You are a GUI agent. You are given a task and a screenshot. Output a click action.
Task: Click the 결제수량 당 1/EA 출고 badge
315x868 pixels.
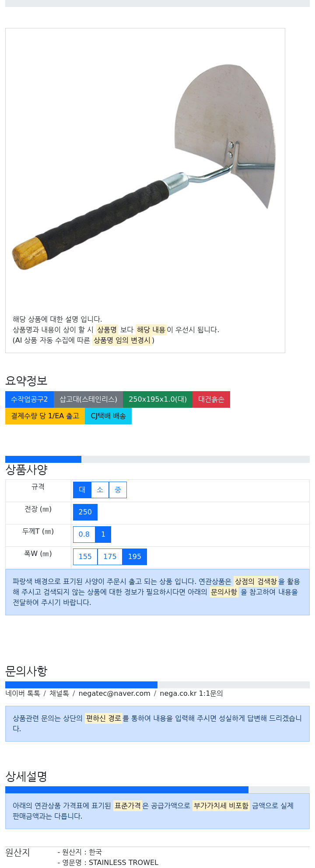click(45, 416)
